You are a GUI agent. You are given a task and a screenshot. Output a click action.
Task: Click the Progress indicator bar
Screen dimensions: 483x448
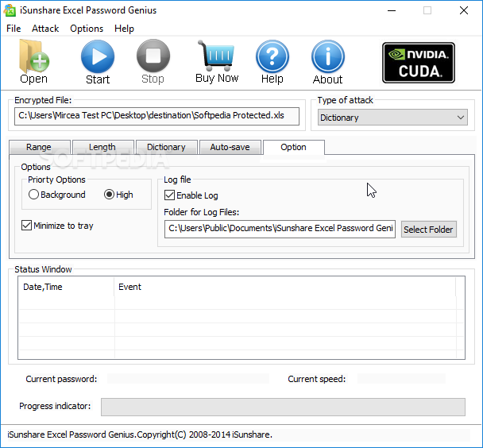(x=283, y=407)
